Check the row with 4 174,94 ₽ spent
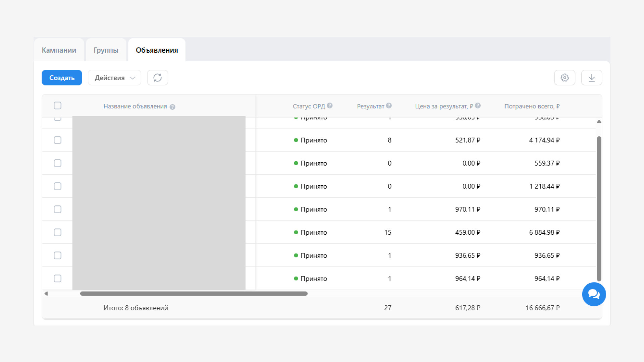This screenshot has height=362, width=644. click(x=58, y=140)
